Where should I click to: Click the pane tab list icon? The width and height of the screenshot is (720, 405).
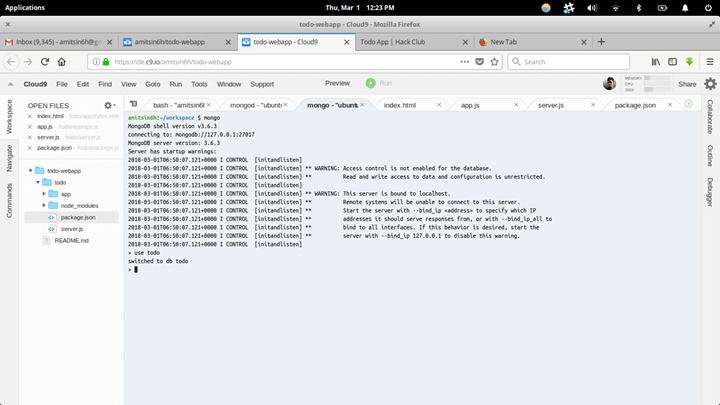[x=134, y=104]
